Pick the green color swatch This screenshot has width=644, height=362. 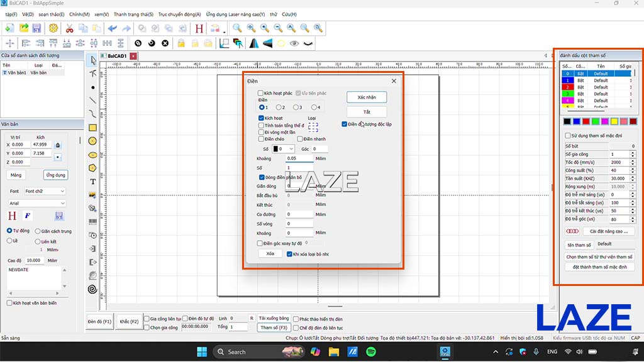tap(595, 121)
